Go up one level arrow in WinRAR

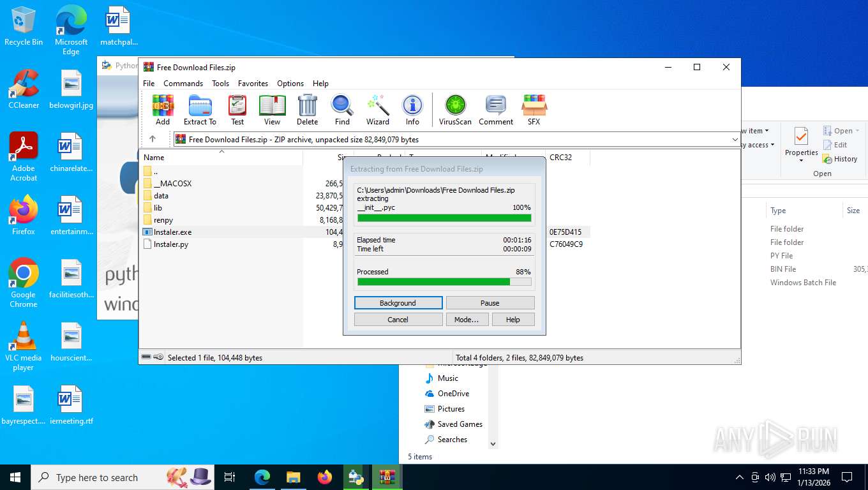(152, 139)
